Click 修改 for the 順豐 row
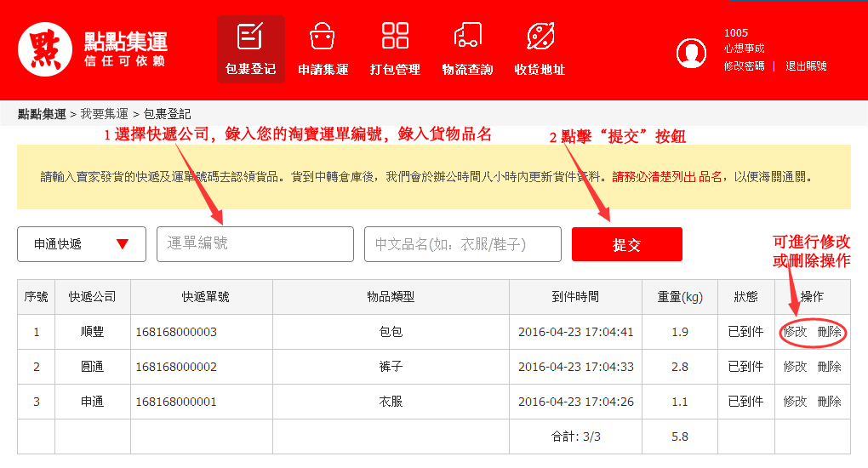The image size is (868, 468). 795,332
